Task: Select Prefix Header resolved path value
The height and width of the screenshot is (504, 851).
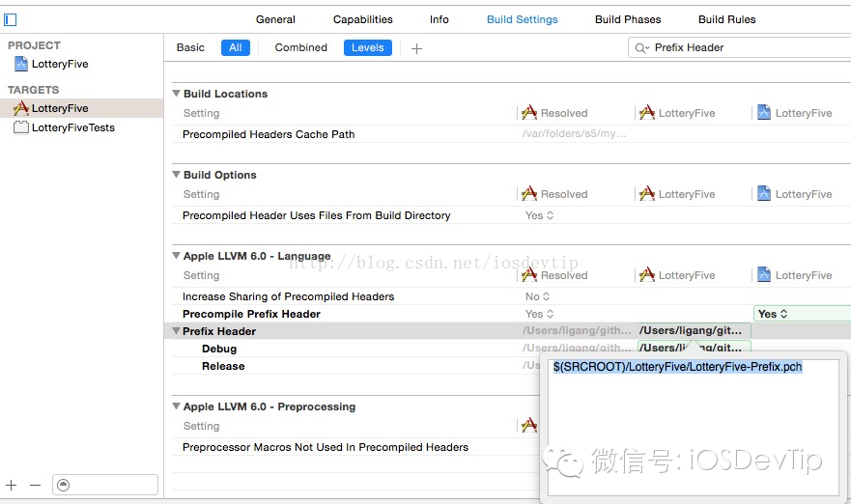Action: (x=577, y=330)
